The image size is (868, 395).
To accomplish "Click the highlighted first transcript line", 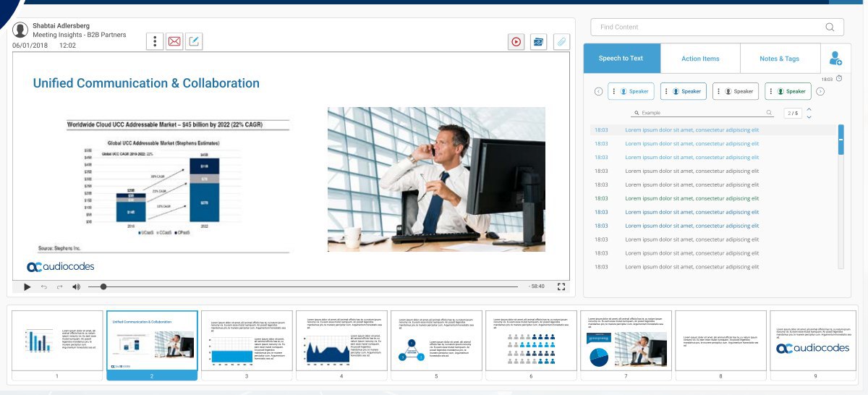I will click(x=714, y=130).
